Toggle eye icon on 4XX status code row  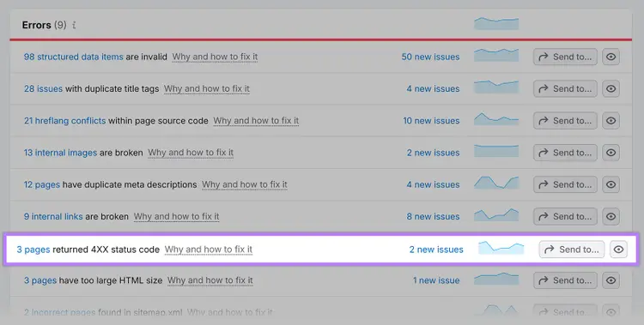(x=618, y=249)
